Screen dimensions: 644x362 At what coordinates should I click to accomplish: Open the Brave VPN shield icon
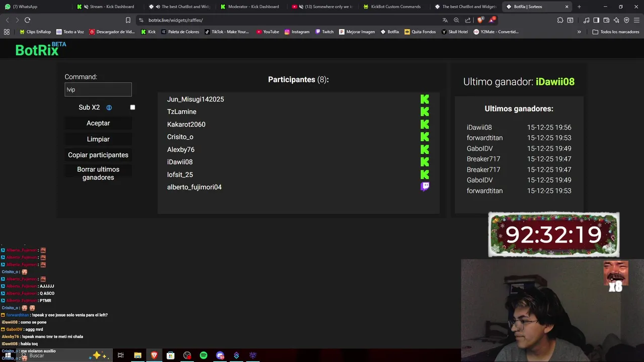(x=626, y=20)
